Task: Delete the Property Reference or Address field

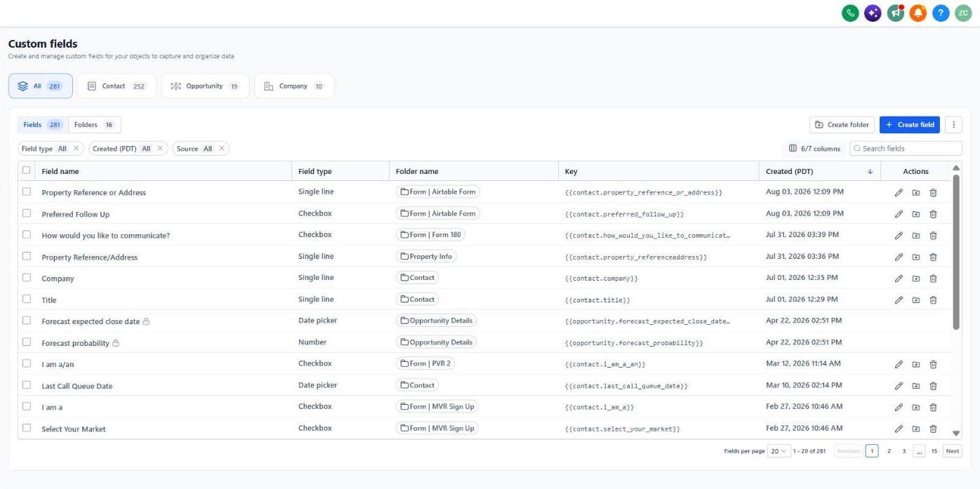Action: 933,193
